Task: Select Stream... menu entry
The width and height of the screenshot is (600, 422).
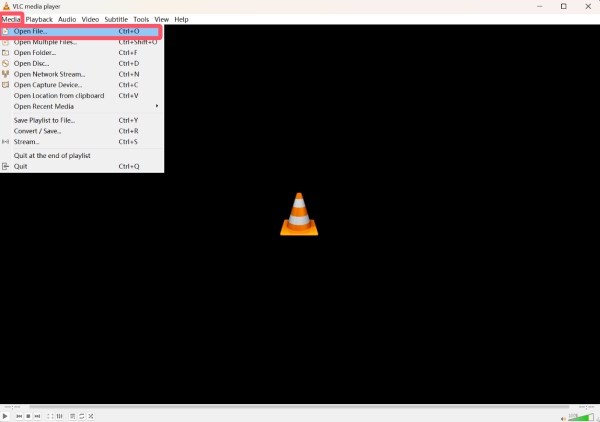Action: click(82, 142)
